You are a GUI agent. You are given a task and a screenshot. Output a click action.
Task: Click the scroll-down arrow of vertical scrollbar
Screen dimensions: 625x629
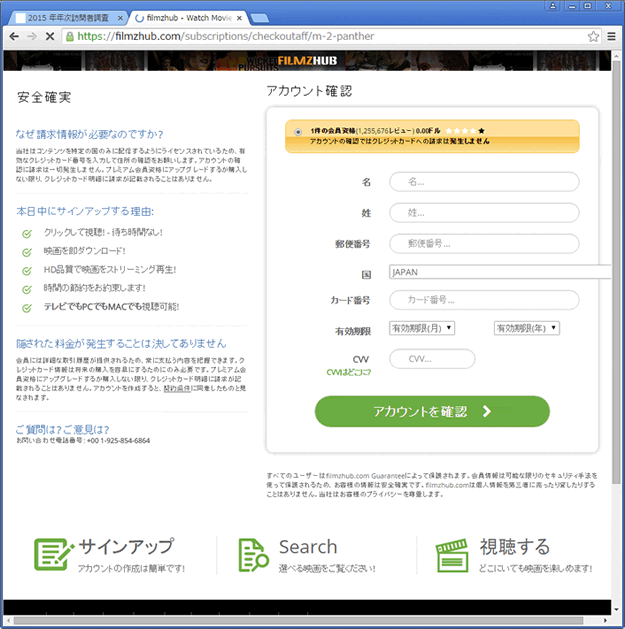(617, 610)
